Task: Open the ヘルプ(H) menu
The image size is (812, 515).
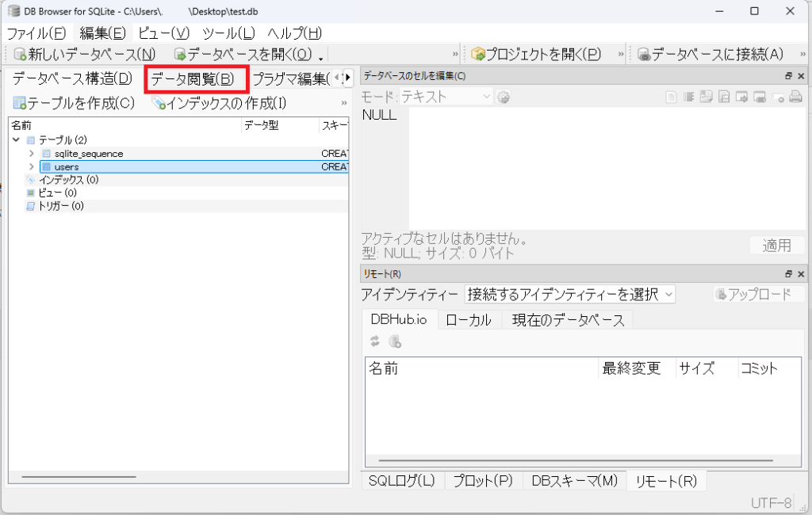Action: (295, 33)
